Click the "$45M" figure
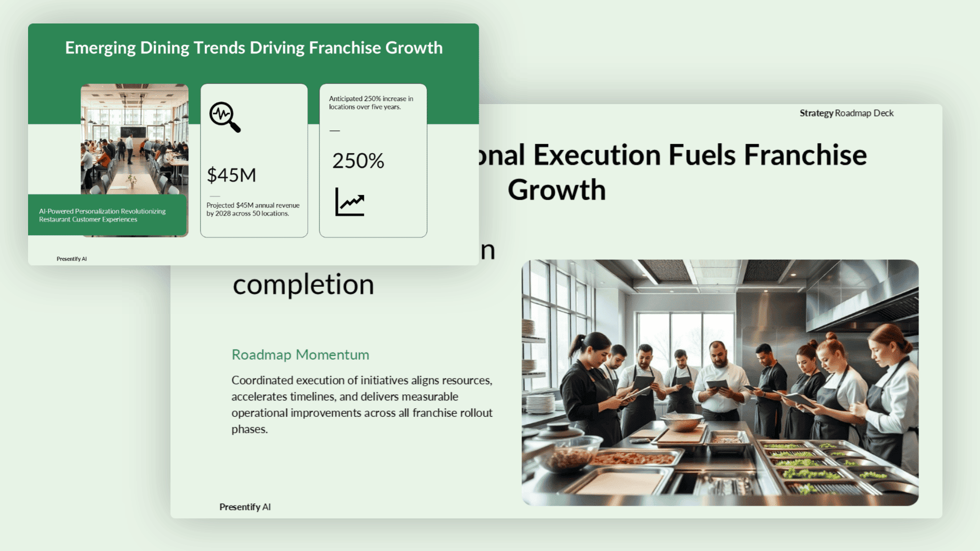The height and width of the screenshot is (551, 980). (x=231, y=175)
